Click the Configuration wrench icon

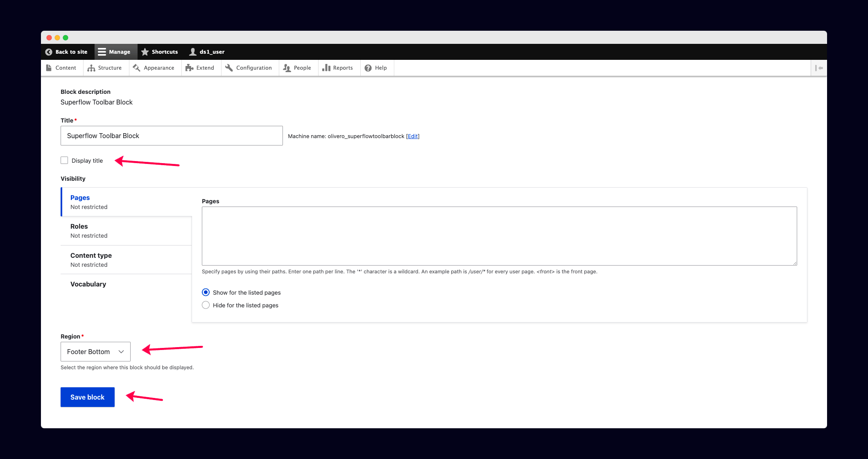[229, 68]
